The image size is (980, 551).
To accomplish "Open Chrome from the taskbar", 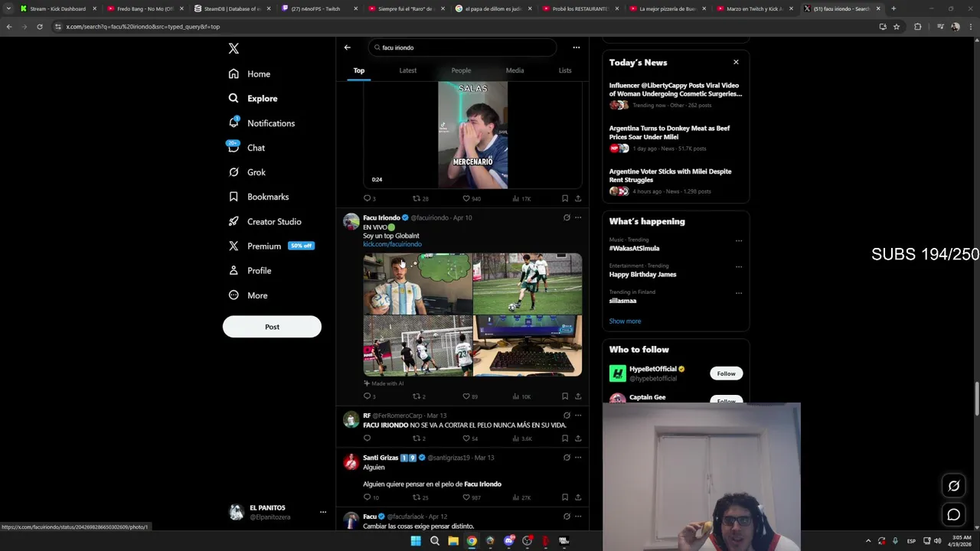I will pos(472,541).
